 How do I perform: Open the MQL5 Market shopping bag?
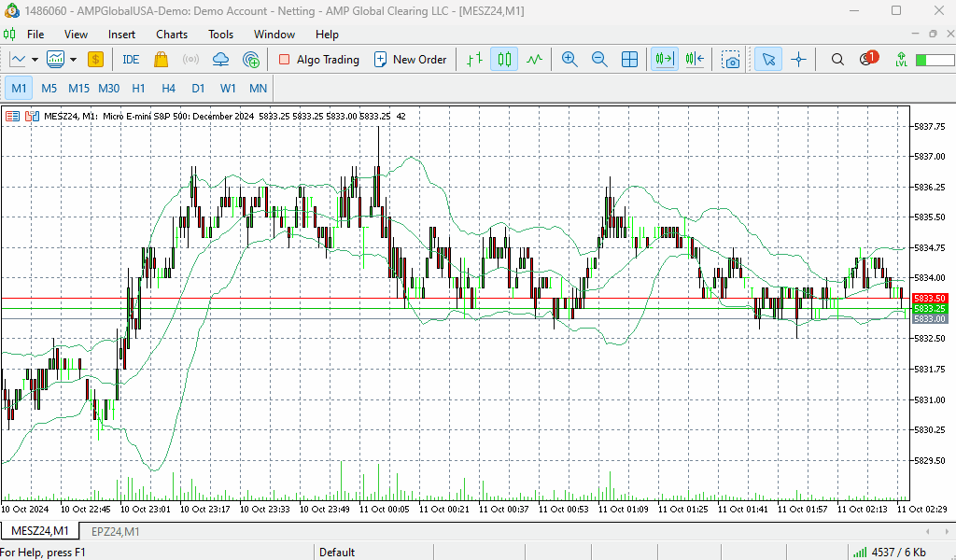(x=161, y=59)
